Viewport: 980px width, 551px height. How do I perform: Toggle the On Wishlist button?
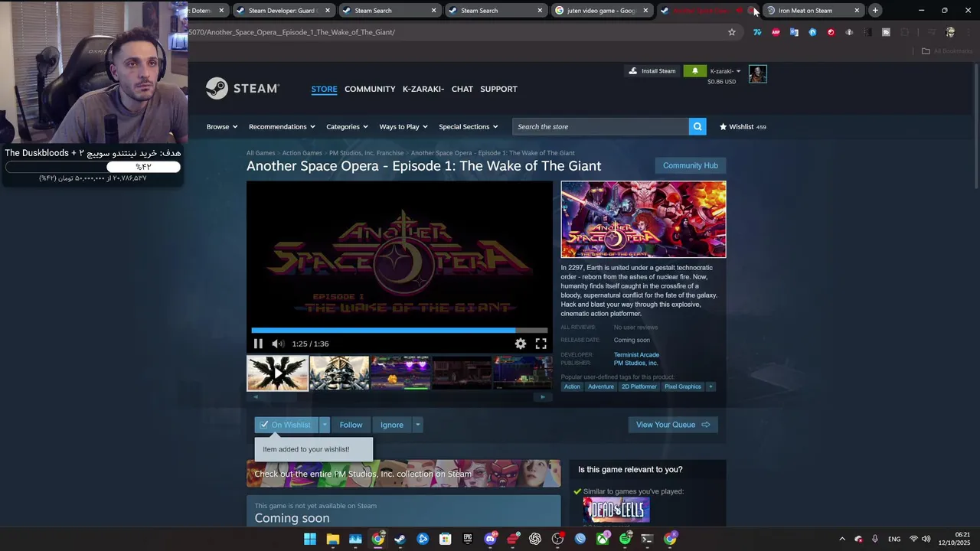click(286, 425)
